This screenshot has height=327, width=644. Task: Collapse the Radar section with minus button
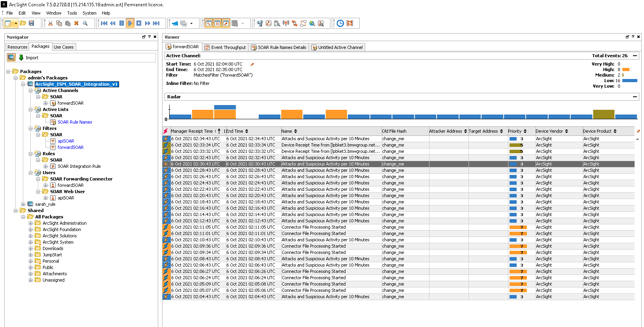[x=635, y=97]
